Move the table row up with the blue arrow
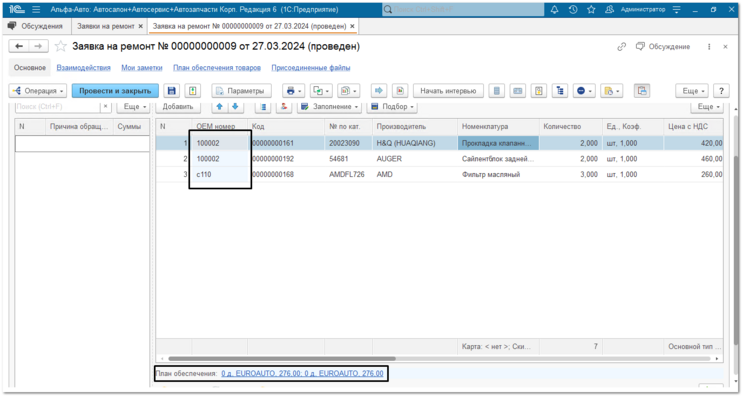Viewport: 743px width, 397px height. click(219, 107)
